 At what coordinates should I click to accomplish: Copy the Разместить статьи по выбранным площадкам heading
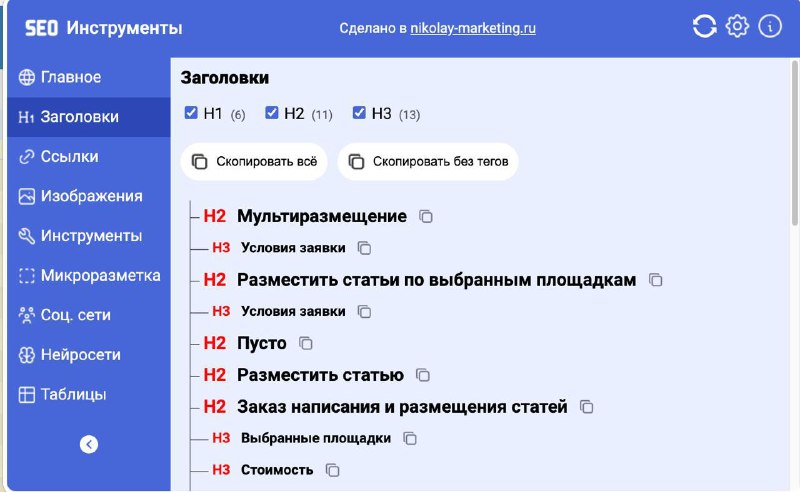pyautogui.click(x=656, y=280)
